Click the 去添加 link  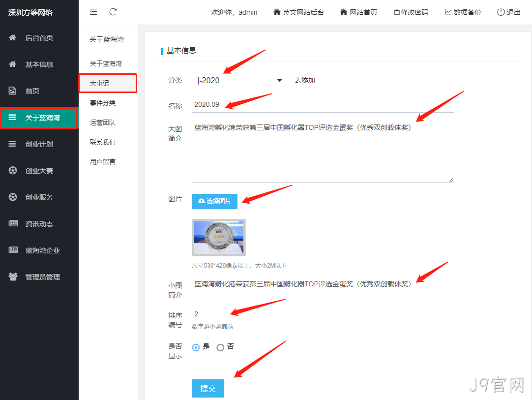click(x=305, y=80)
